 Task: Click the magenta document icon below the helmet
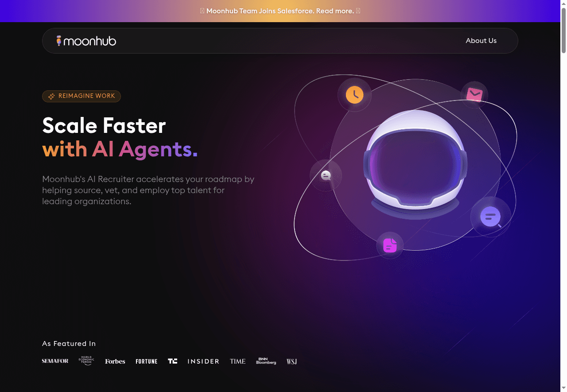click(x=390, y=245)
